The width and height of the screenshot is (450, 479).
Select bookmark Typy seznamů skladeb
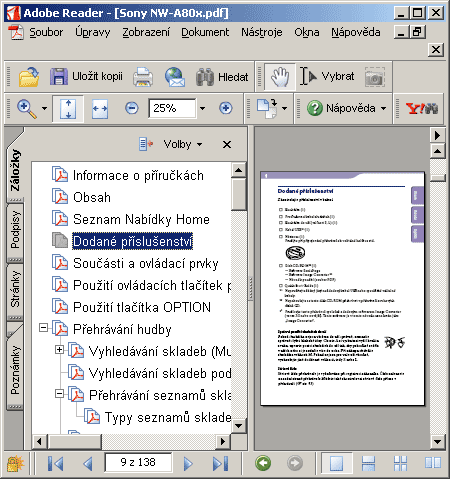168,417
